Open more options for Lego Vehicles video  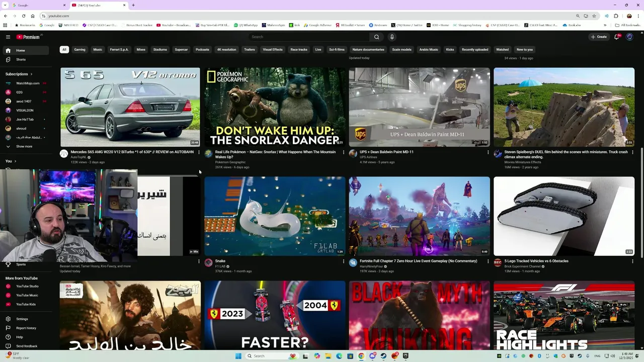(632, 261)
